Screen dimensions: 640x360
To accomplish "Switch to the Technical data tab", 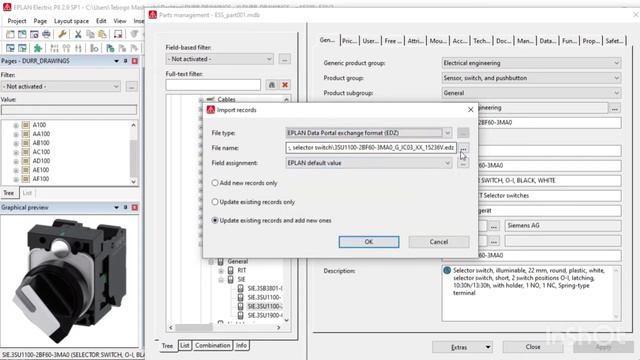I will (481, 41).
